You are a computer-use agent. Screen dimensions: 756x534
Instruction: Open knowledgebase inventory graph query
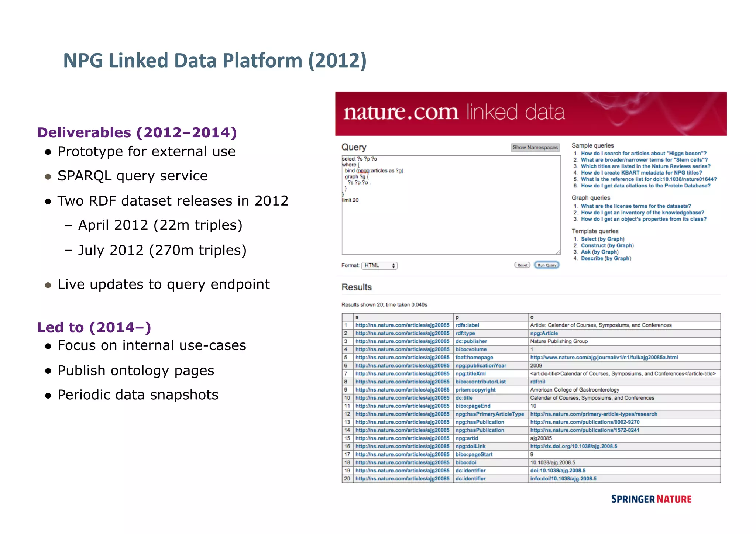(x=642, y=213)
